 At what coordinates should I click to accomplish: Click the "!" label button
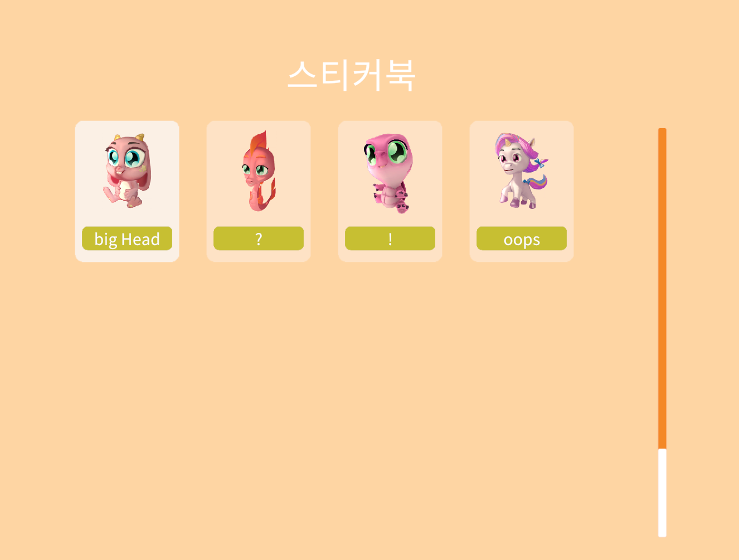click(x=390, y=238)
